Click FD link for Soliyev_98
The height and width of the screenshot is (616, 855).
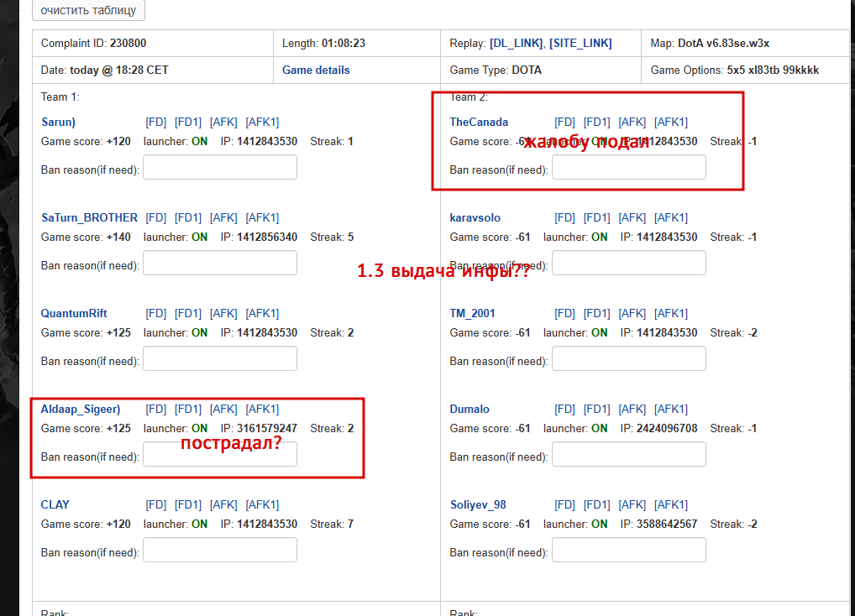click(565, 505)
